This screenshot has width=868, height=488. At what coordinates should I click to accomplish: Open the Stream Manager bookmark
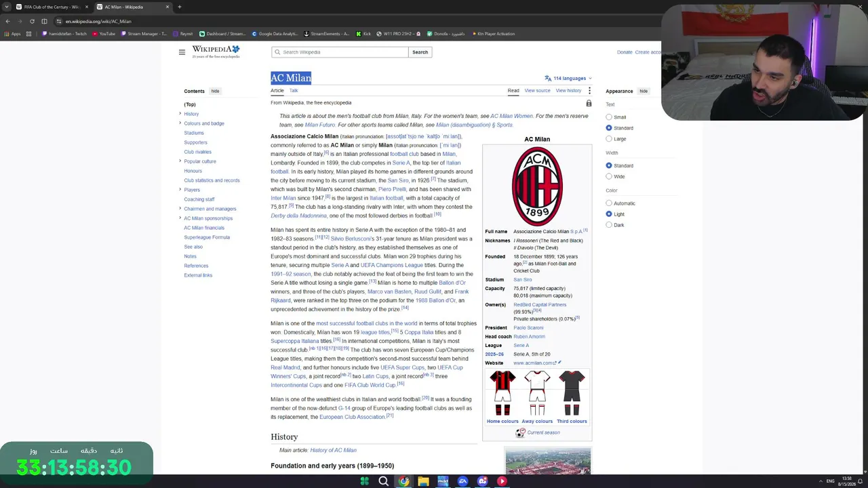(144, 34)
